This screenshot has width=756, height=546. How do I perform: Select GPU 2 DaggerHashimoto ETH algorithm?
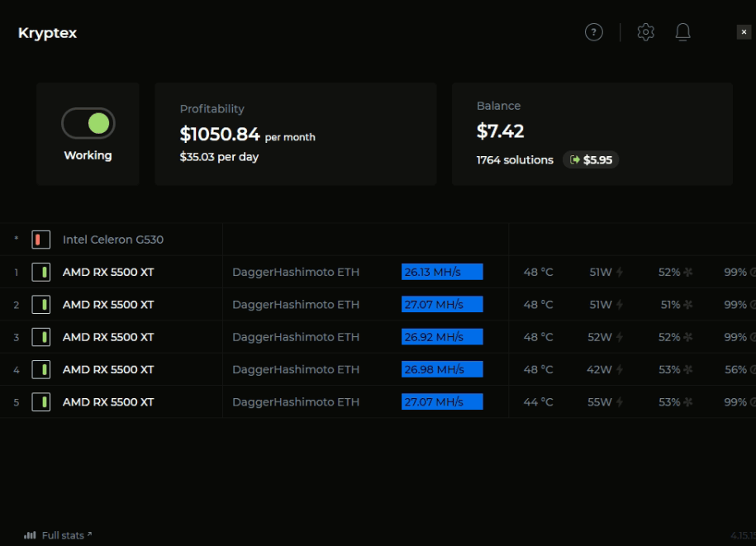tap(296, 305)
